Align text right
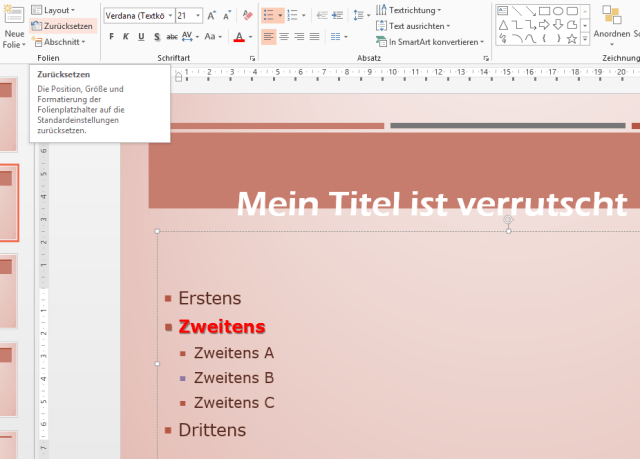 [x=299, y=37]
